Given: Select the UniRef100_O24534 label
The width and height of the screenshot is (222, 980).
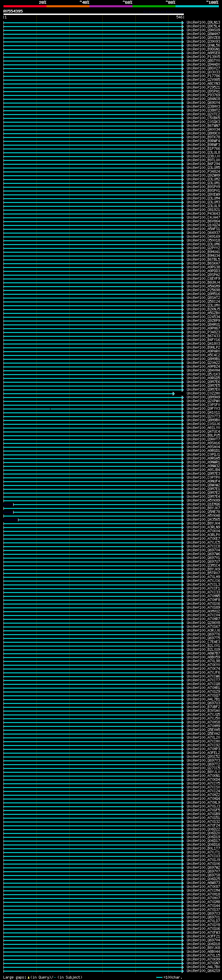Looking at the screenshot, I should tap(203, 317).
